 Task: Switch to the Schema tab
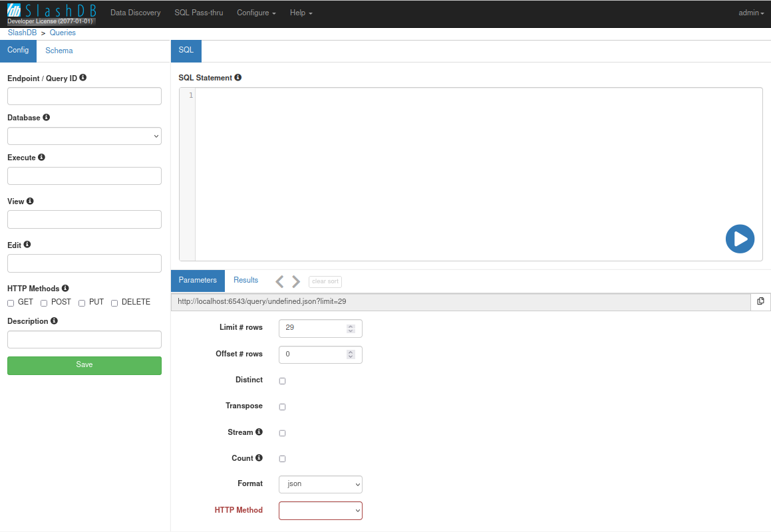coord(59,51)
